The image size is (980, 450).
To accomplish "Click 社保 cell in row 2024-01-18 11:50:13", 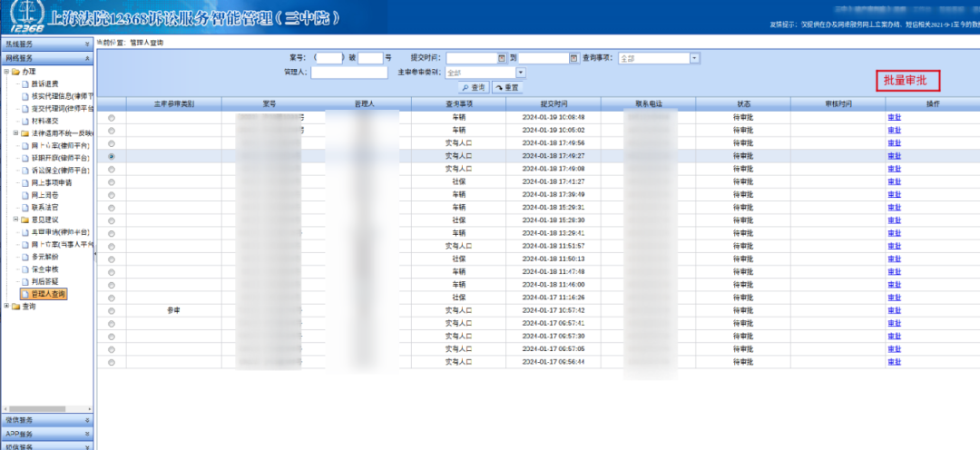I will click(x=459, y=259).
